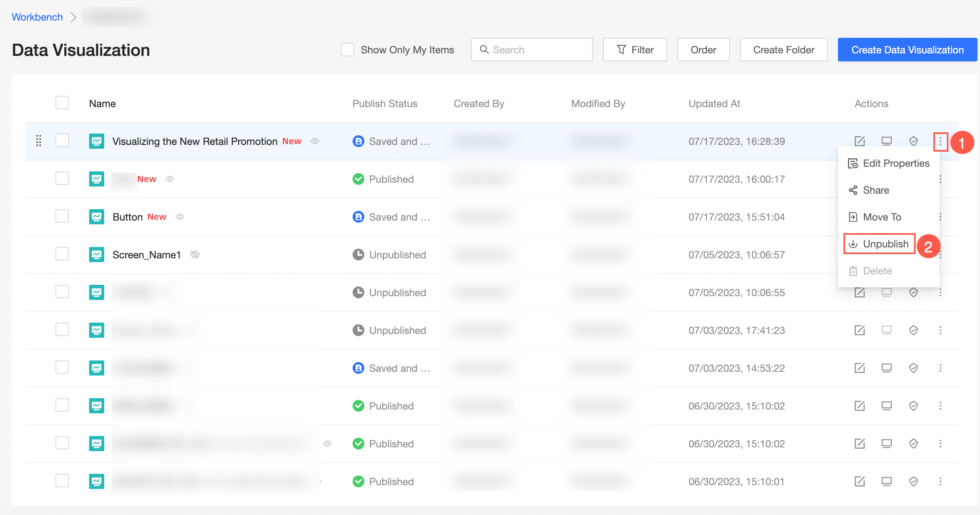Open more actions for 06/30/2023, 15:10:01 row
Viewport: 980px width, 515px height.
(x=940, y=481)
